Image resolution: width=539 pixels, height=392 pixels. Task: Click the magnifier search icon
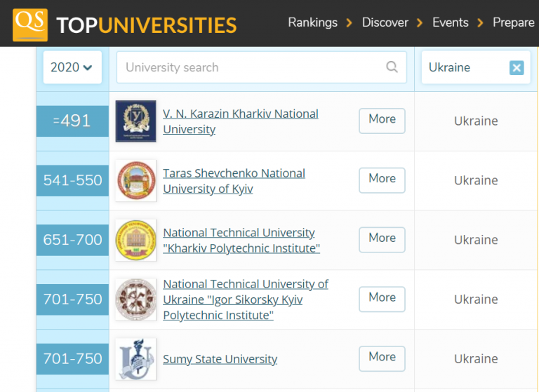coord(392,67)
